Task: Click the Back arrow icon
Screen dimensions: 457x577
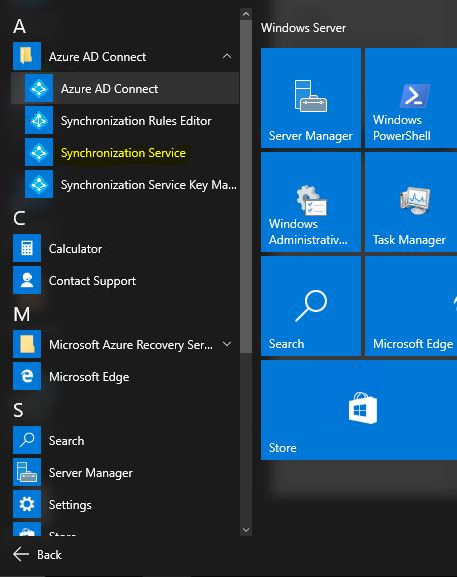Action: pyautogui.click(x=21, y=554)
